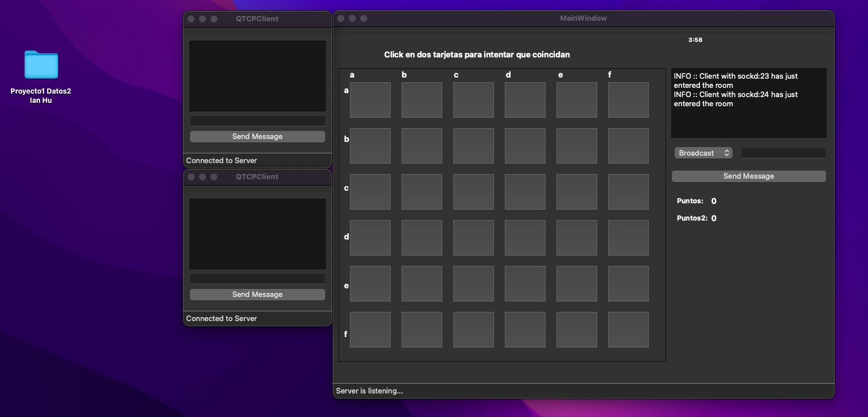Click the Puntos: 0 score label
The height and width of the screenshot is (417, 868).
(x=696, y=200)
